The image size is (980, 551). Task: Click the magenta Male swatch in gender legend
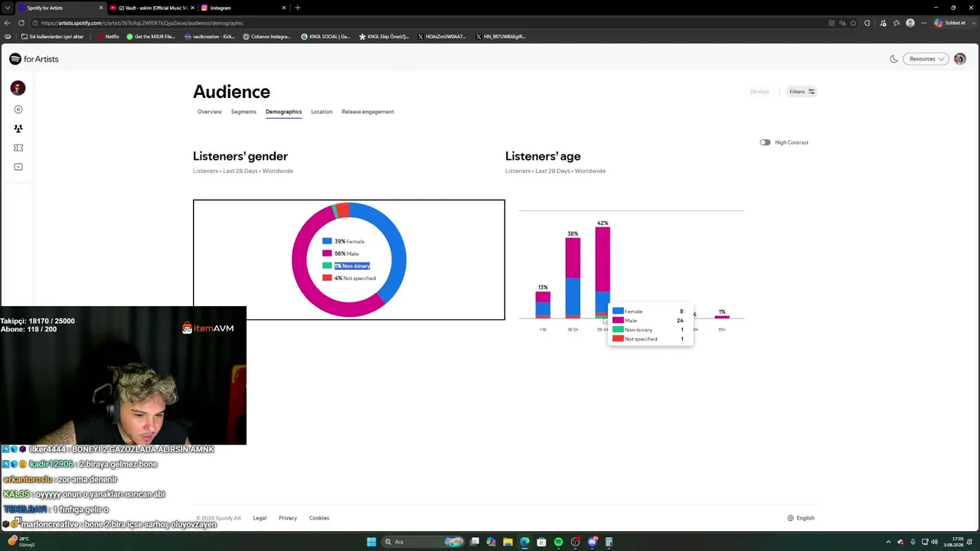[327, 253]
